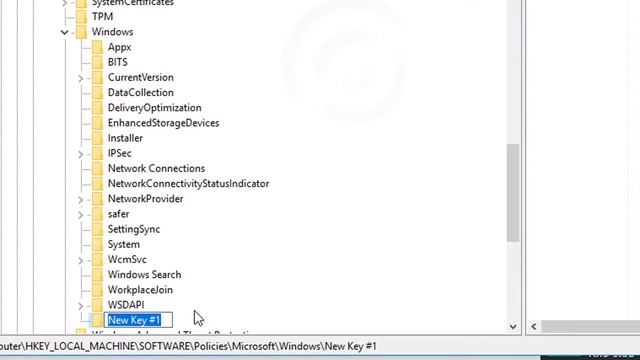Click the Windows Search folder icon

click(98, 275)
